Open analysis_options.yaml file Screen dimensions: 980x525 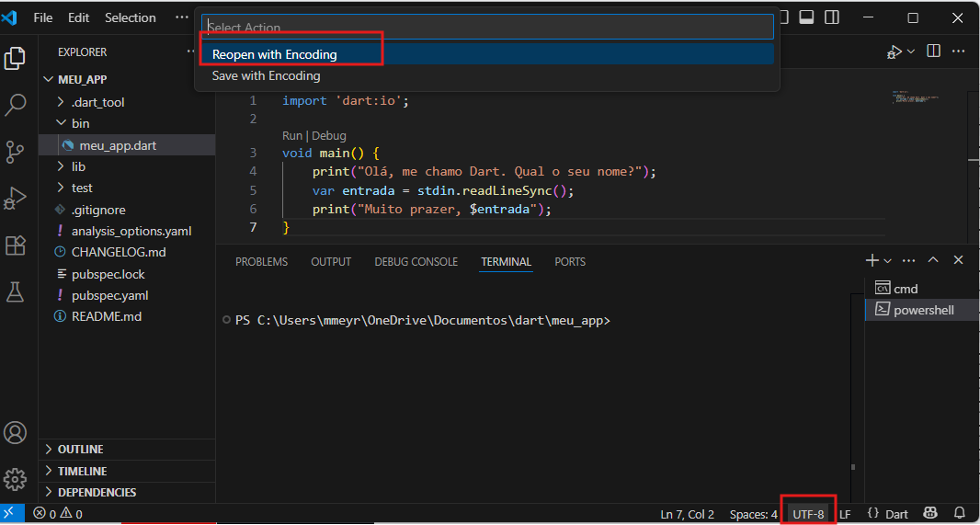(128, 232)
